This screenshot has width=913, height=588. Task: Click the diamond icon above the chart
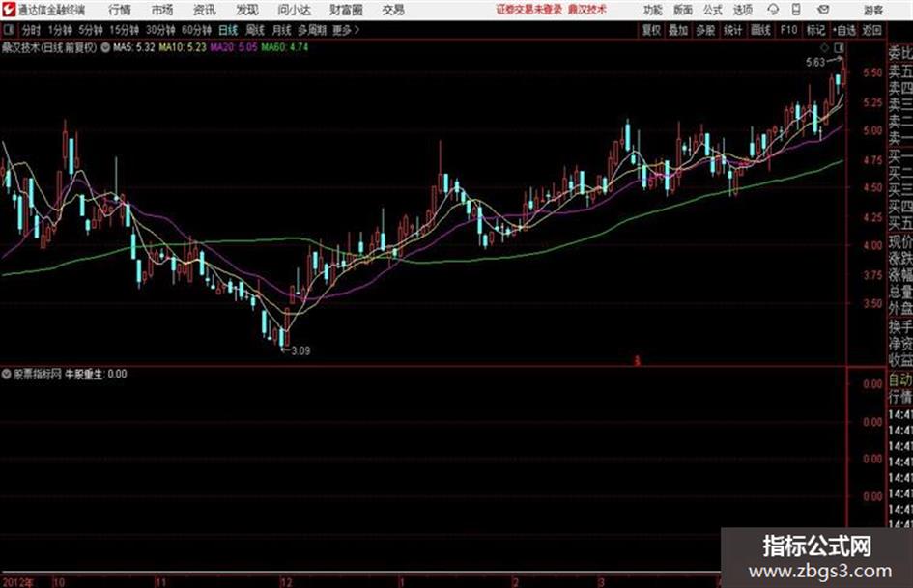coord(825,47)
